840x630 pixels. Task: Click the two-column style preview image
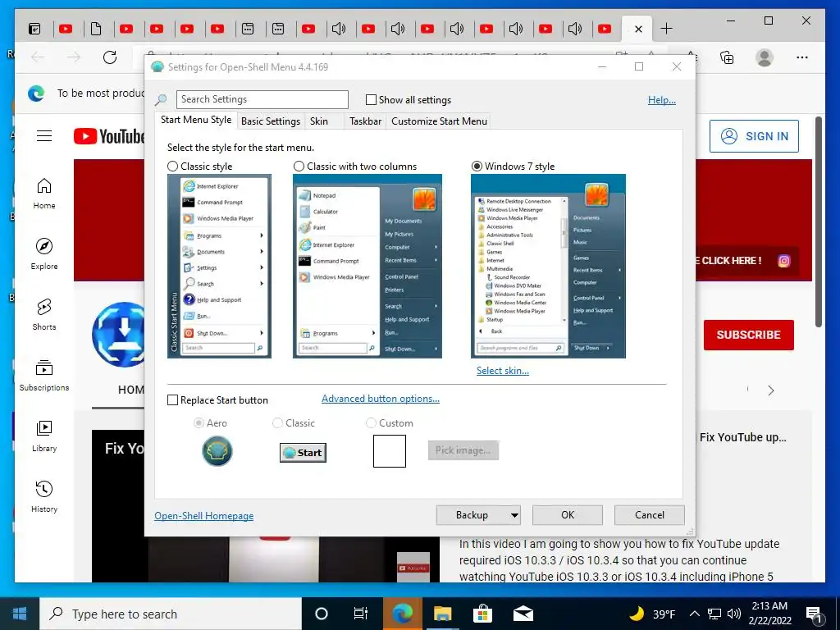[x=367, y=267]
